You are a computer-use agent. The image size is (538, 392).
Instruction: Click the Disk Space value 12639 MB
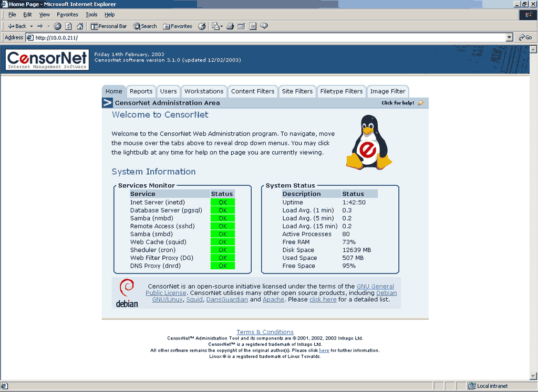click(x=357, y=250)
